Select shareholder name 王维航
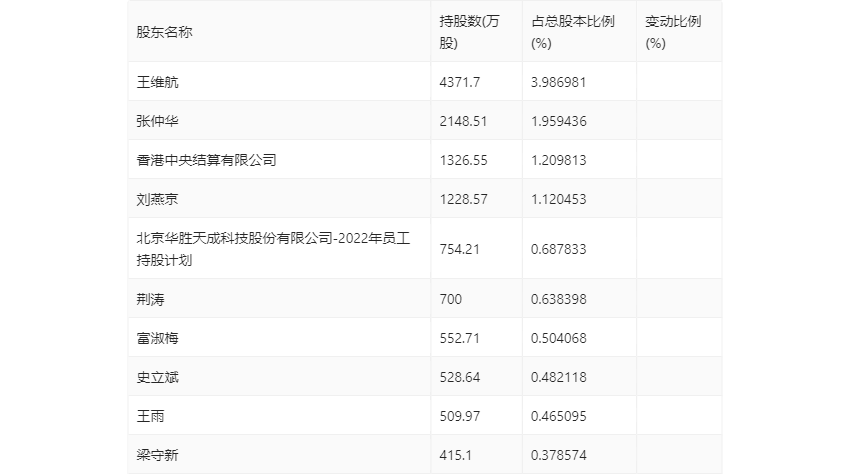The width and height of the screenshot is (850, 474). pos(157,82)
